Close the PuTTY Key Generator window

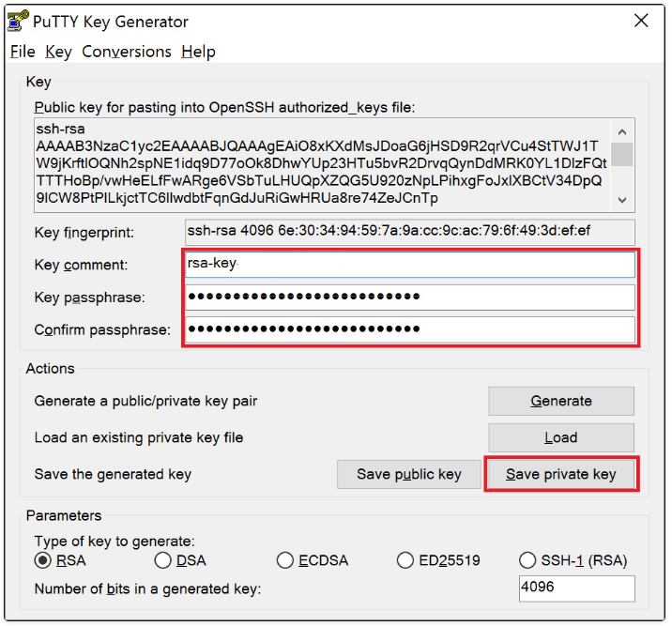pyautogui.click(x=642, y=21)
